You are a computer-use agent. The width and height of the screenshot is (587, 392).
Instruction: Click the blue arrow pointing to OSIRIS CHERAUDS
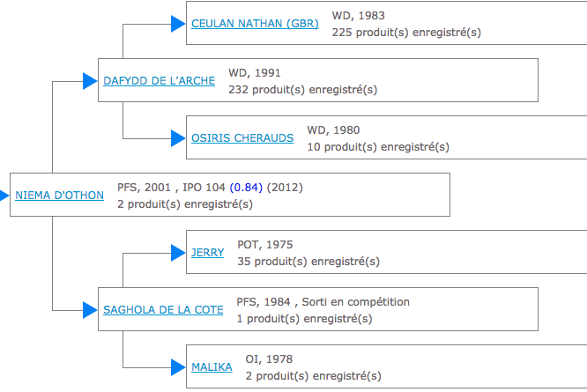coord(178,138)
